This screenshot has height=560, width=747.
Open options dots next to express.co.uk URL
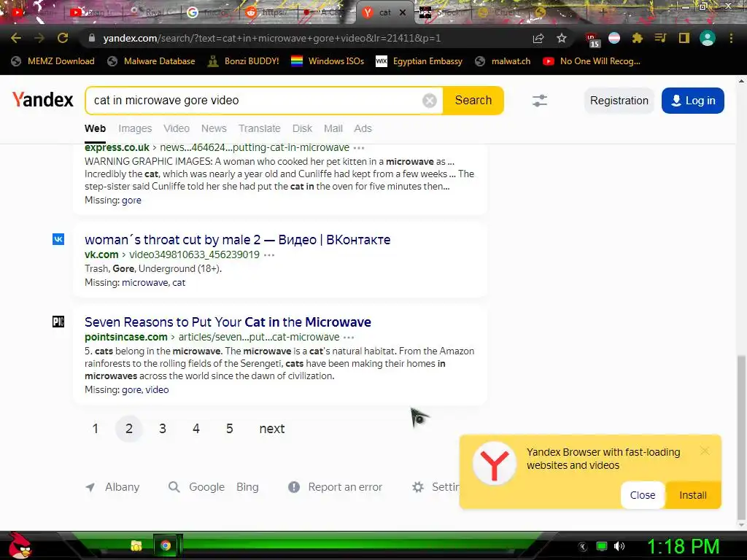[x=359, y=147]
